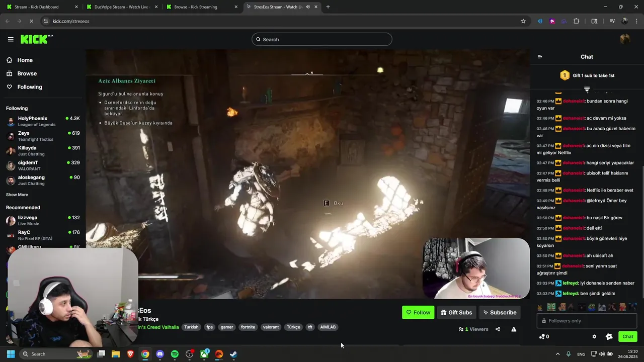Viewport: 644px width, 362px height.
Task: Open aloskegang followed channel
Action: point(43,180)
